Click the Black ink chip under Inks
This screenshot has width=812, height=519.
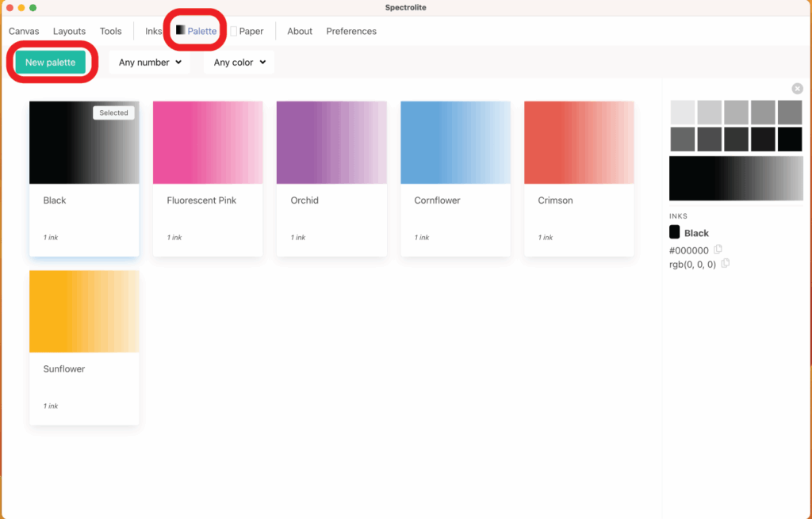pos(675,232)
